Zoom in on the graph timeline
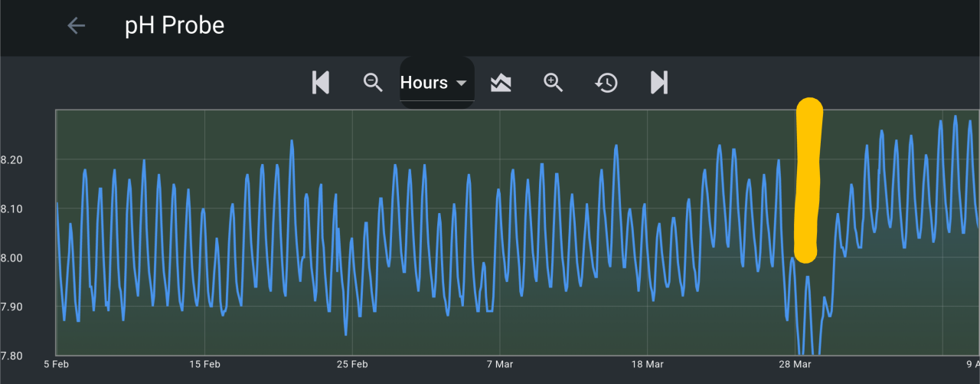This screenshot has width=980, height=384. 553,82
